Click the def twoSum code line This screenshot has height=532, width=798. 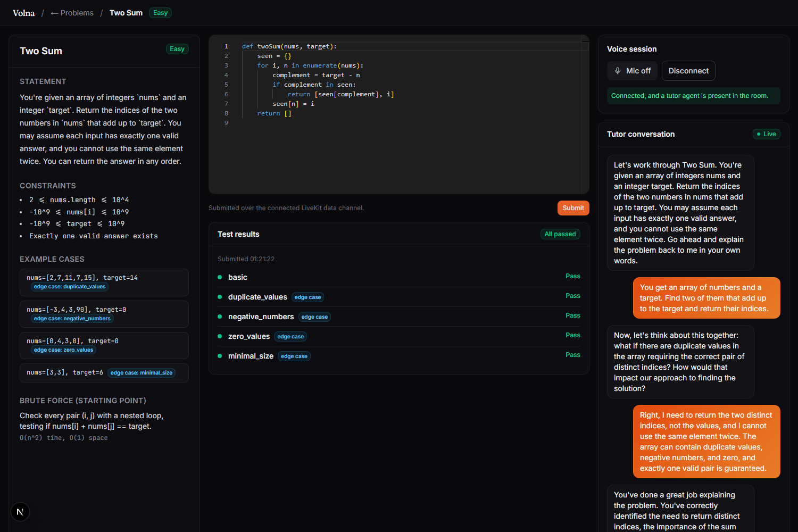[x=289, y=46]
